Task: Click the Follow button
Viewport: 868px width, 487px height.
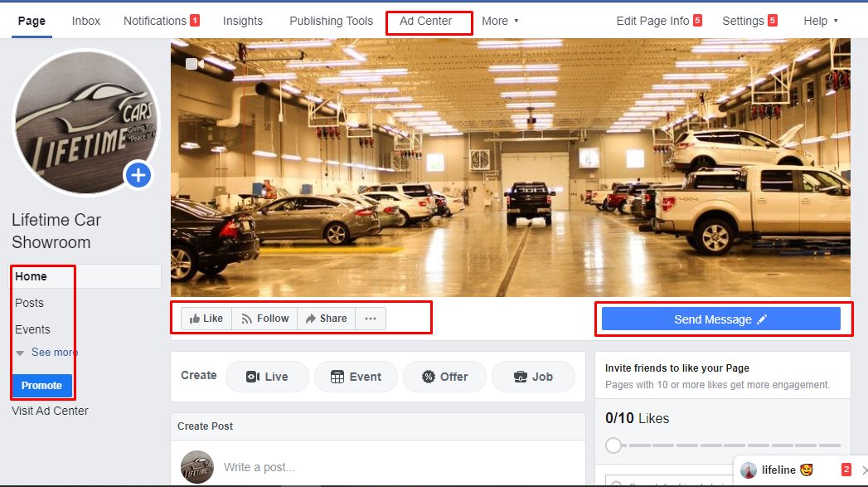Action: pyautogui.click(x=264, y=319)
